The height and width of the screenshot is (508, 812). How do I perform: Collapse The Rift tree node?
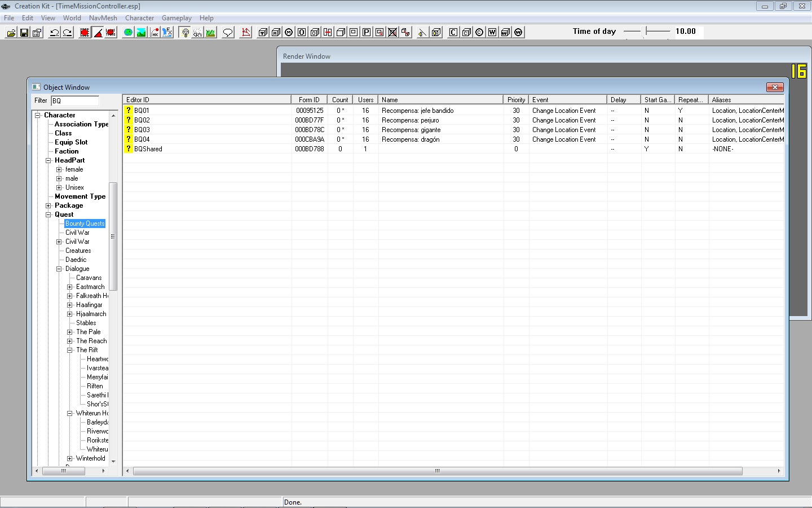point(70,350)
